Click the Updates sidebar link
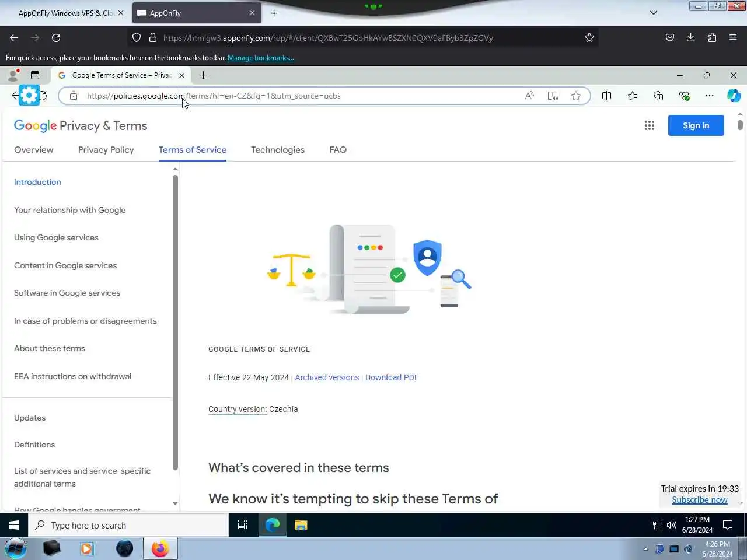Screen dimensions: 747x560 (30, 418)
